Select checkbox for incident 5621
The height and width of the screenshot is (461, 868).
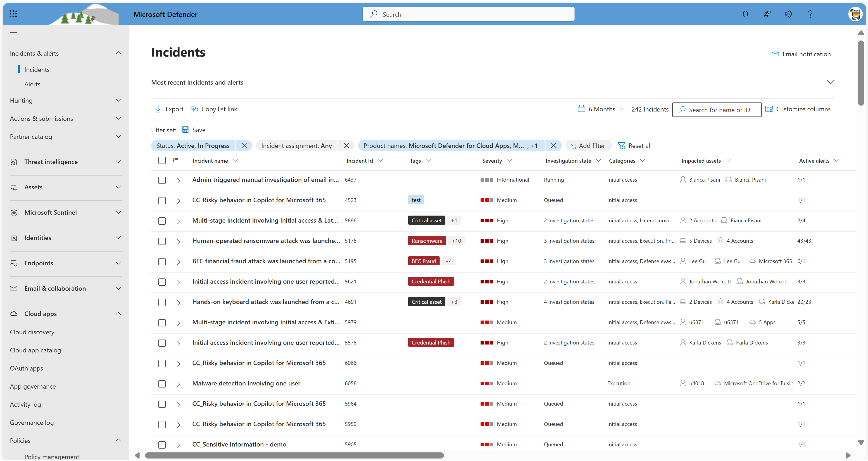[x=162, y=282]
